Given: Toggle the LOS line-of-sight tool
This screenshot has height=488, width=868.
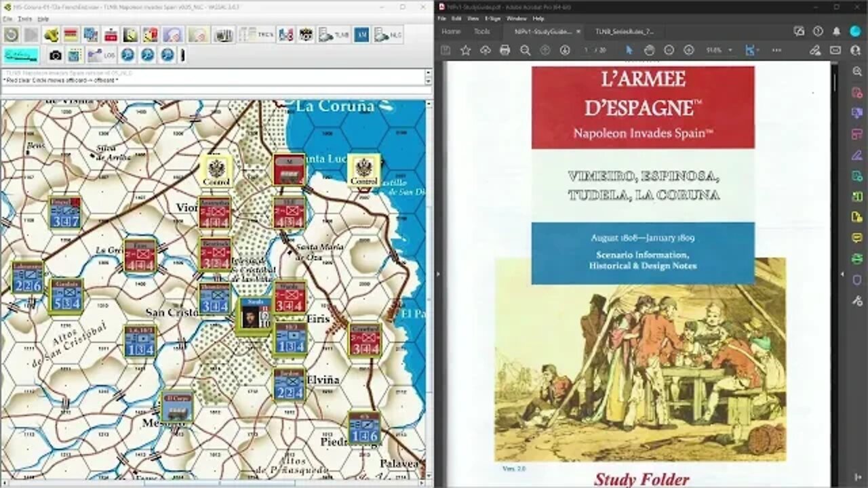Looking at the screenshot, I should (x=100, y=55).
